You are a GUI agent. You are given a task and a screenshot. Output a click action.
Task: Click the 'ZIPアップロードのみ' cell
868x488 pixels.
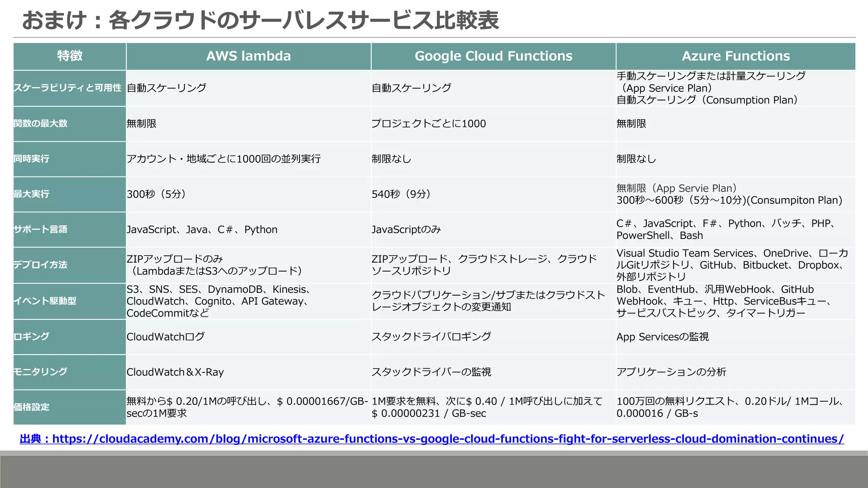(248, 265)
